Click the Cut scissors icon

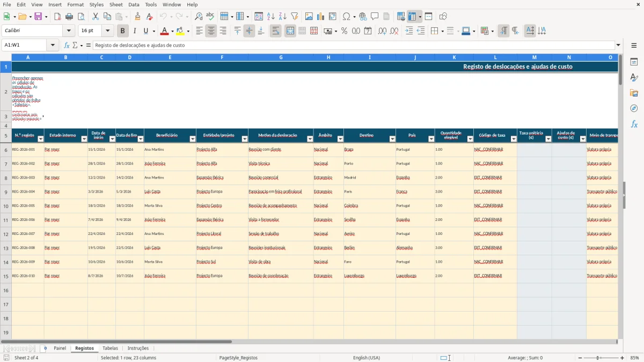pyautogui.click(x=96, y=17)
